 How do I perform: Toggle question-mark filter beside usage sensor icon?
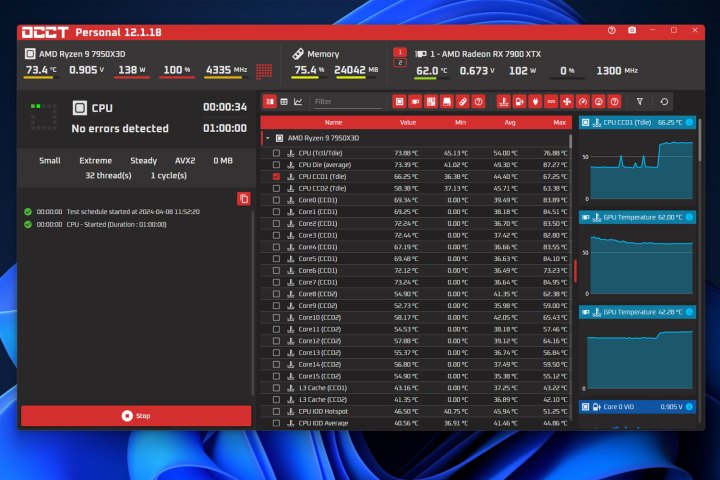pyautogui.click(x=614, y=102)
